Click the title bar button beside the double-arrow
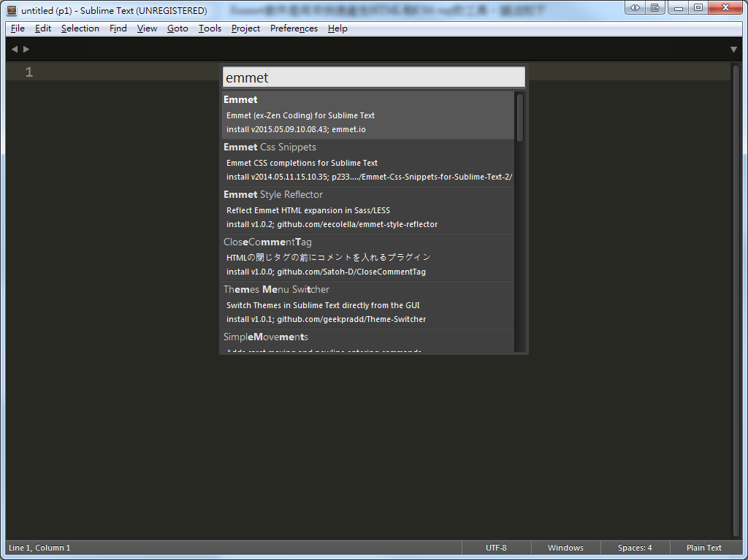Image resolution: width=748 pixels, height=560 pixels. (655, 7)
